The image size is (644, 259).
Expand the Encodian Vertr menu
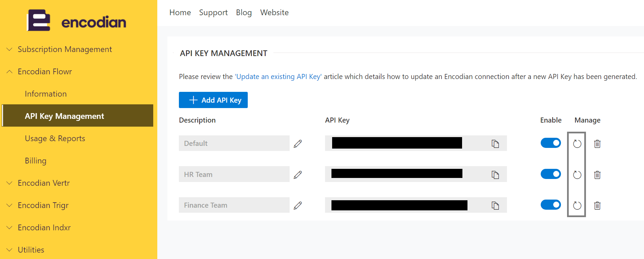pyautogui.click(x=44, y=183)
